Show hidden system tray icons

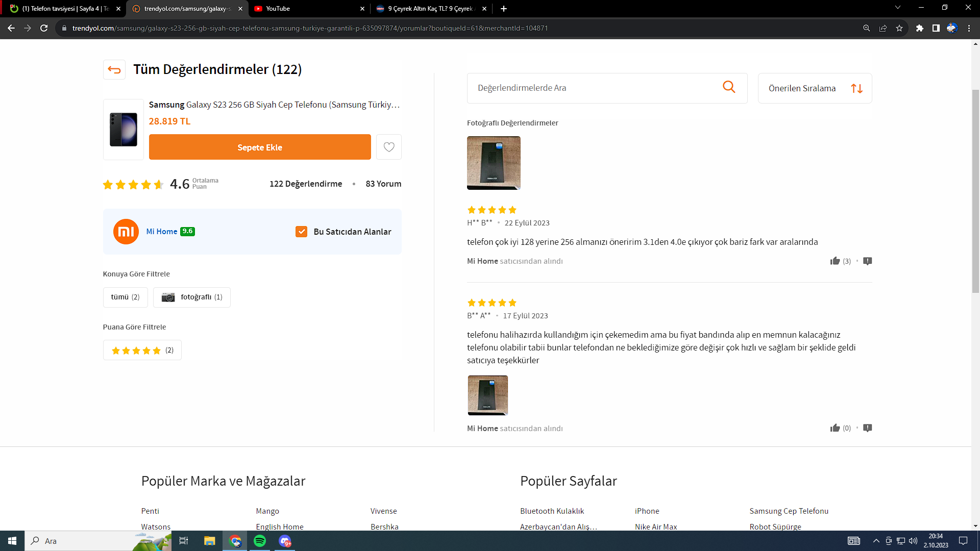point(876,541)
